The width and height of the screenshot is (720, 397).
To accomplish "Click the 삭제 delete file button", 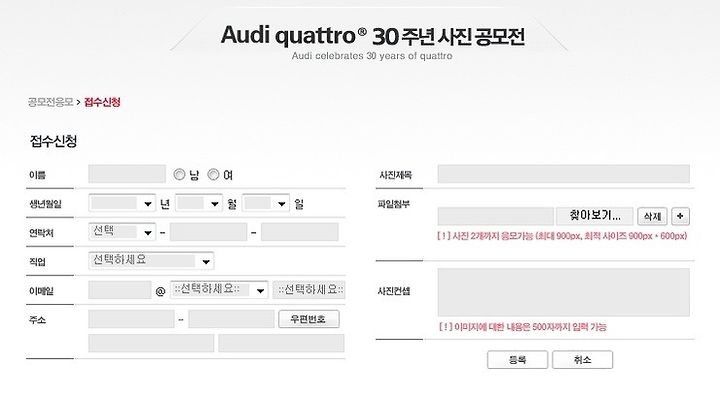I will coord(652,216).
